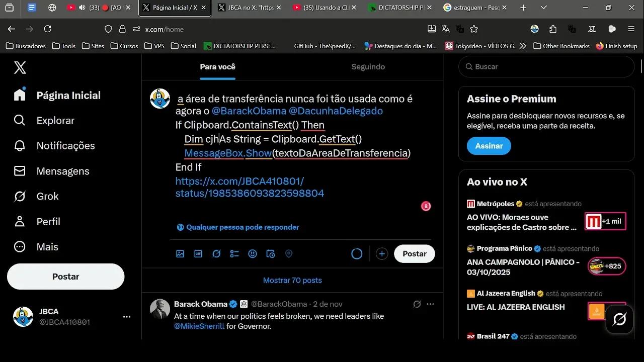Open the Firefox View icon in tab strip
Image resolution: width=644 pixels, height=362 pixels.
[x=9, y=8]
